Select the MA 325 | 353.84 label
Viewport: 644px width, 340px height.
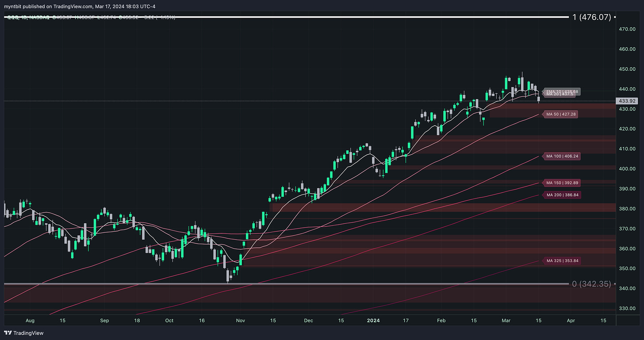coord(562,260)
